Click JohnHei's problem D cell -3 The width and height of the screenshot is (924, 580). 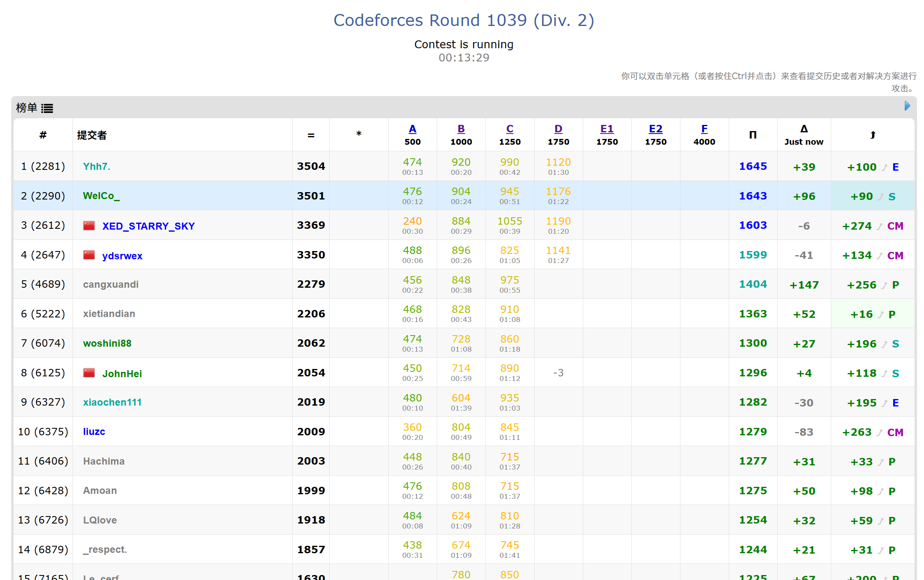(558, 373)
